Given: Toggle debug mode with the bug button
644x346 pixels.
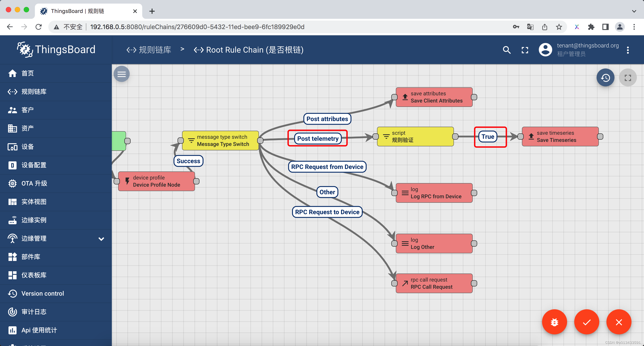Looking at the screenshot, I should [554, 322].
